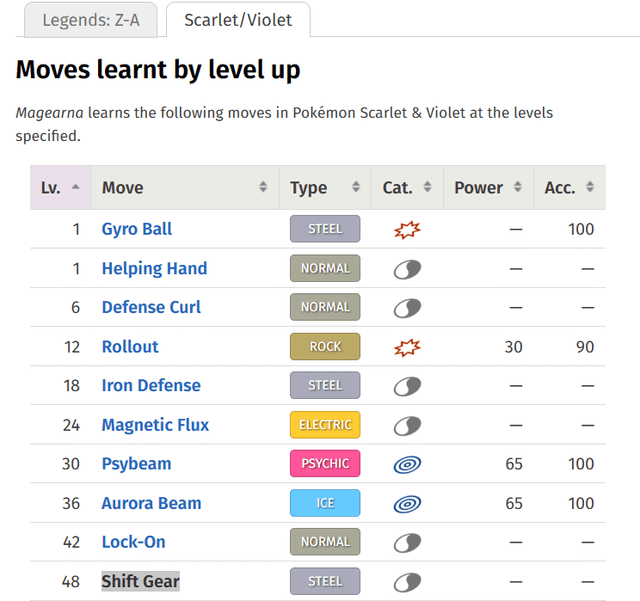The width and height of the screenshot is (640, 601).
Task: Sort the table by Lv. column
Action: pyautogui.click(x=60, y=188)
